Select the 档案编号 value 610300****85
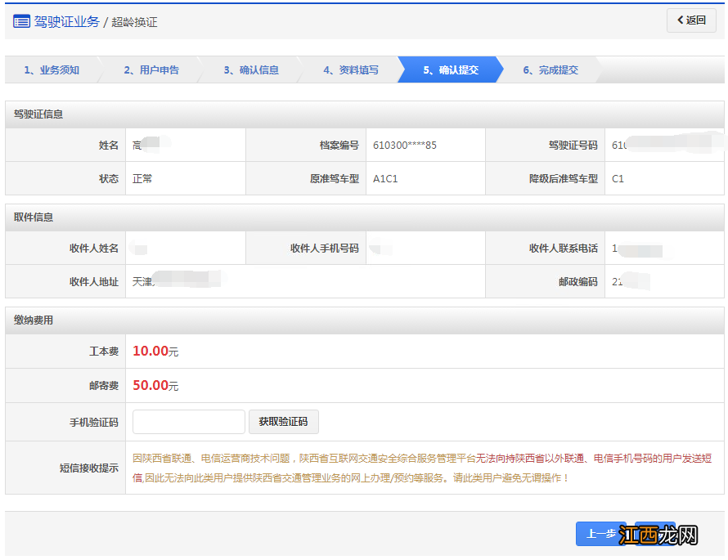Screen dimensions: 728x560 click(x=404, y=146)
